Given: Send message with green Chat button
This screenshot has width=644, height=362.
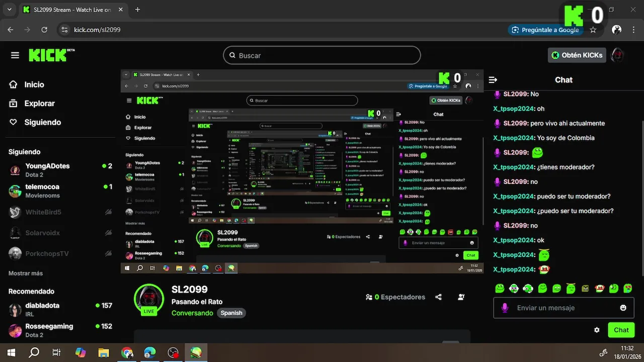Looking at the screenshot, I should (x=621, y=330).
